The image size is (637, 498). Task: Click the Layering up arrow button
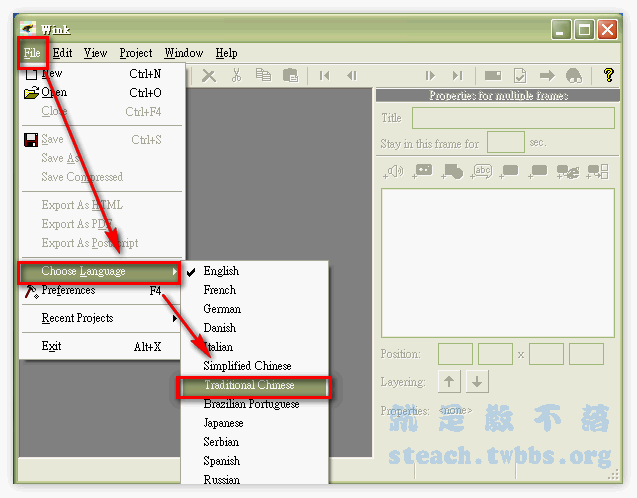pos(449,381)
